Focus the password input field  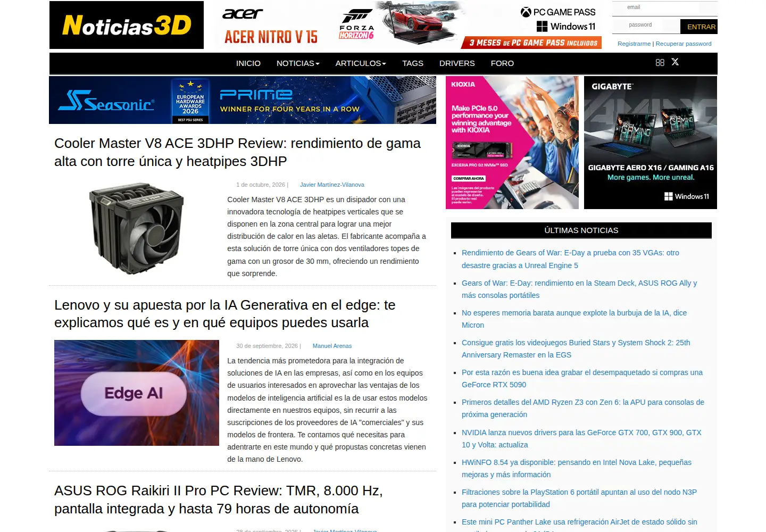click(x=646, y=25)
